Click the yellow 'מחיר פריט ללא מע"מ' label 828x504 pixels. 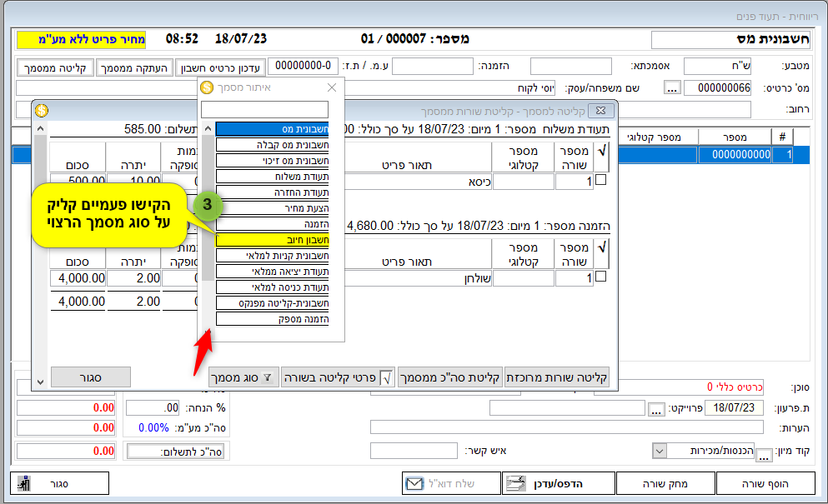pos(82,40)
